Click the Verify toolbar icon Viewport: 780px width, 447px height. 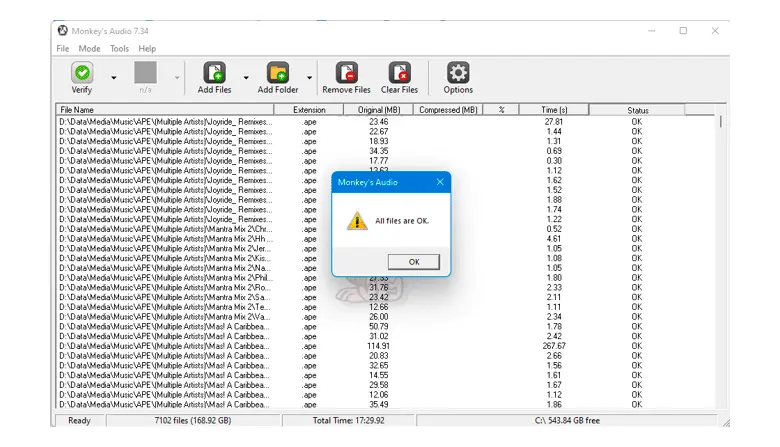(x=82, y=73)
